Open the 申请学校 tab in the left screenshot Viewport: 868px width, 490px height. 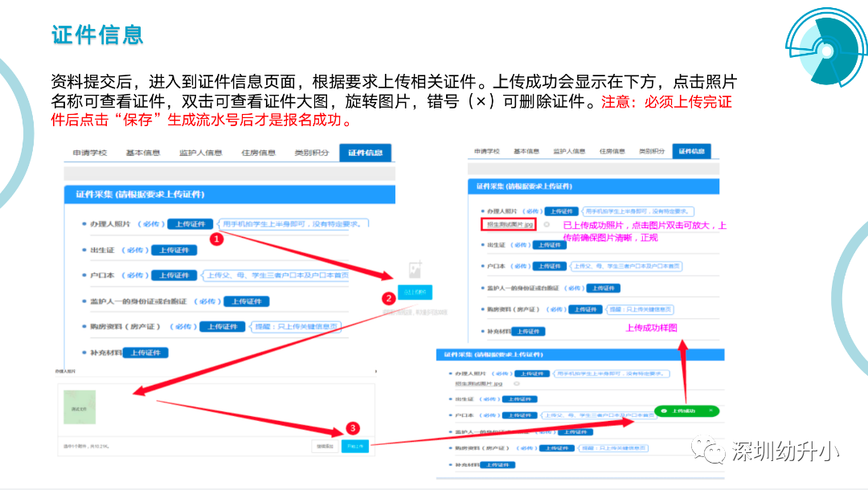[90, 153]
